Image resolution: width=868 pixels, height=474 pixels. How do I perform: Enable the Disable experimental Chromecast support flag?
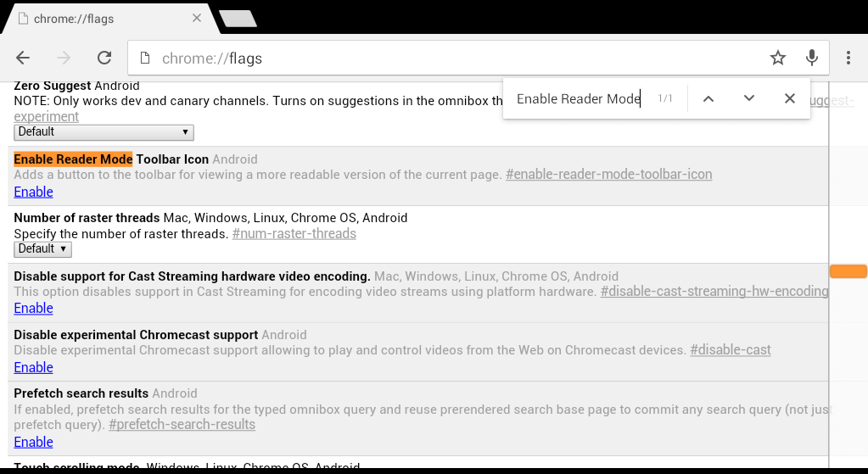33,367
